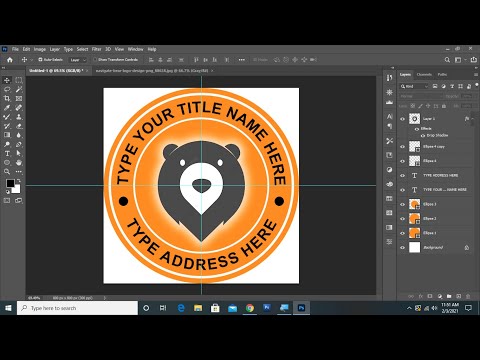Open the Window menu
This screenshot has width=480, height=360.
click(x=136, y=49)
